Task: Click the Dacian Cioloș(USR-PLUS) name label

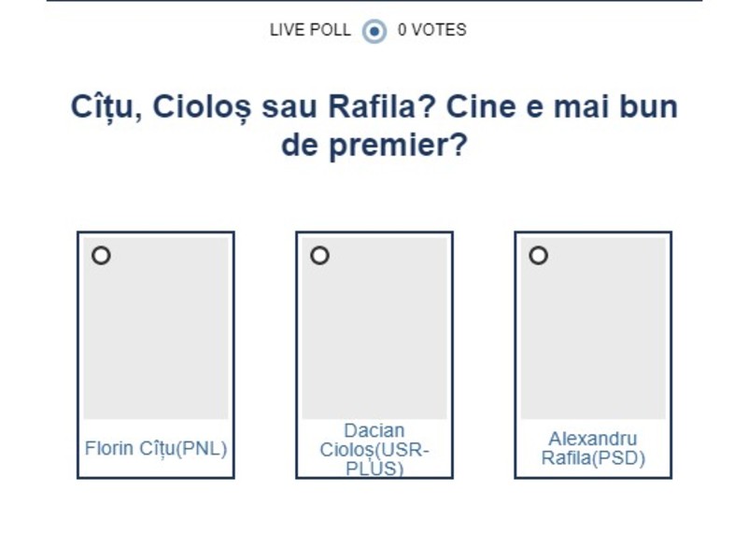Action: [374, 449]
